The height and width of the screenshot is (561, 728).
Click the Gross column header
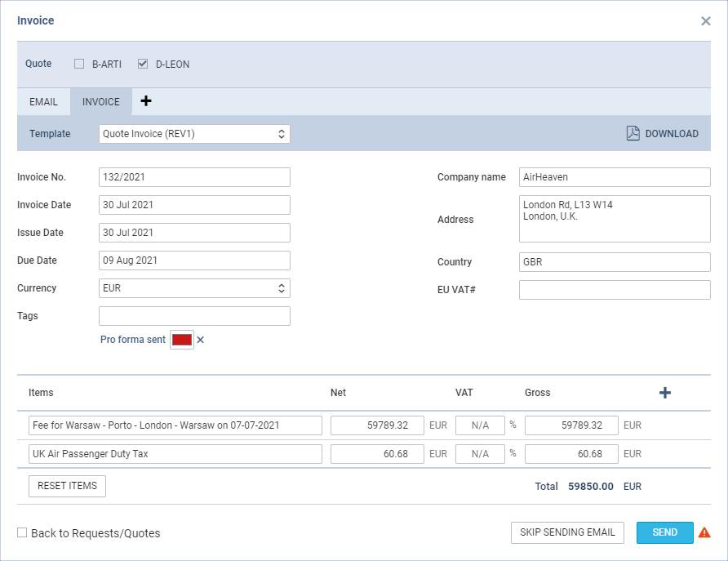click(537, 393)
